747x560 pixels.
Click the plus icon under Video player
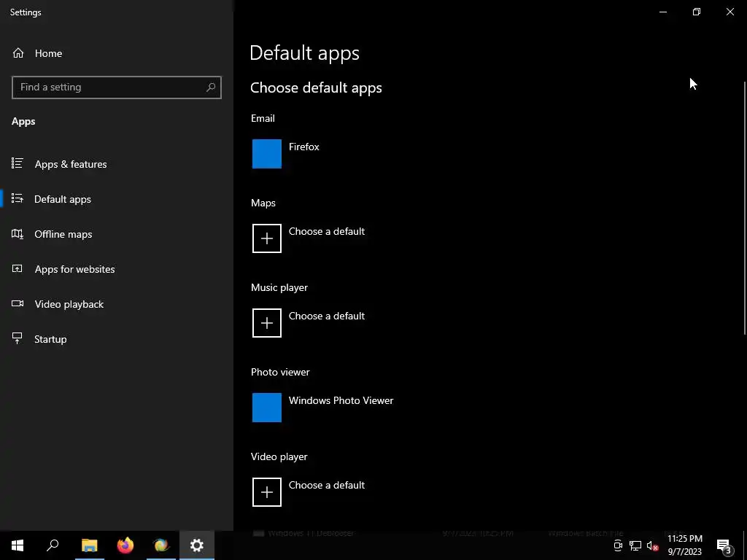267,492
